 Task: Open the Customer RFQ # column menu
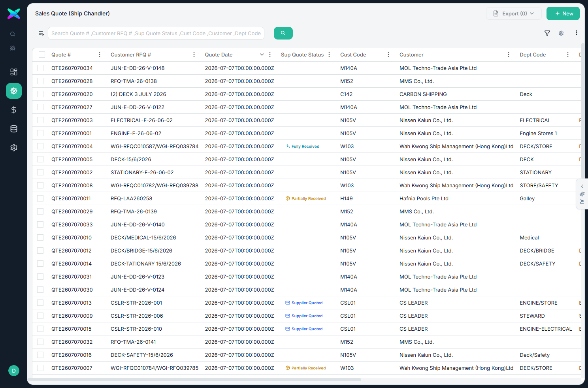(x=194, y=55)
